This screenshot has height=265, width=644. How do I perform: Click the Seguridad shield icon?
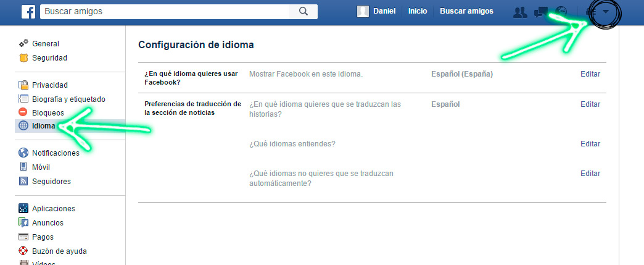coord(23,58)
